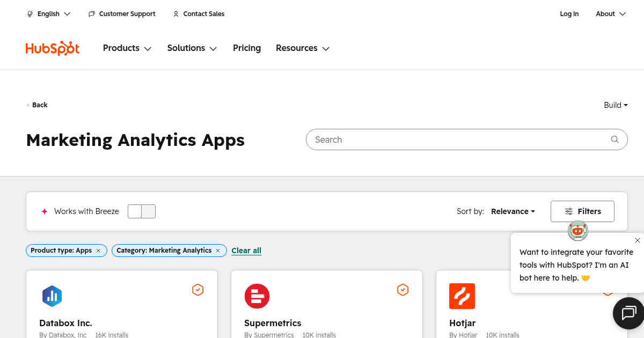Open the Sort by Relevance dropdown
Screen dimensions: 644x338
coord(513,211)
